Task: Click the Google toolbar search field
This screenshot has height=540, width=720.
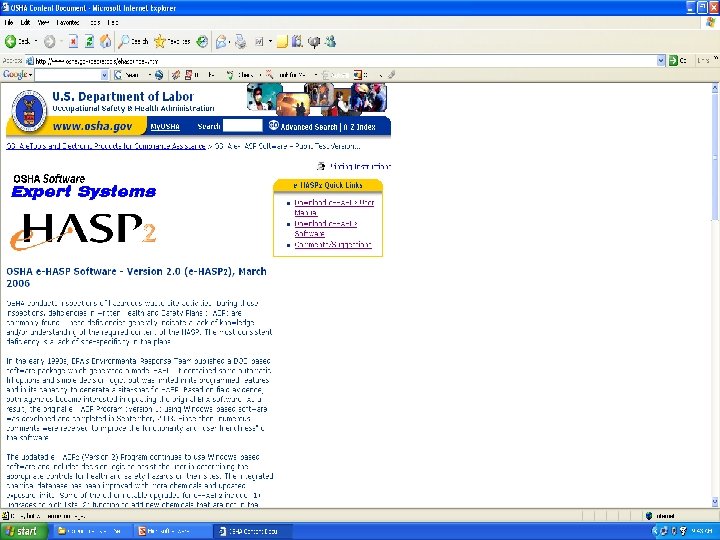Action: tap(68, 75)
